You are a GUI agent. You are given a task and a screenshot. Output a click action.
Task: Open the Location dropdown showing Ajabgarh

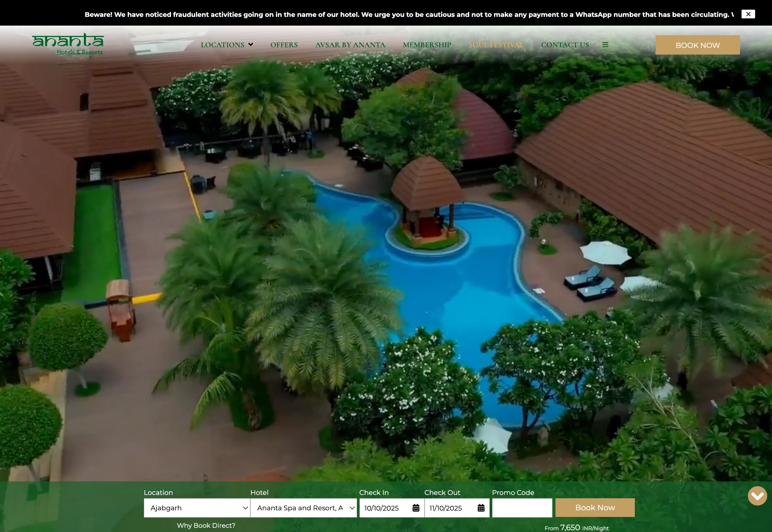click(x=197, y=508)
